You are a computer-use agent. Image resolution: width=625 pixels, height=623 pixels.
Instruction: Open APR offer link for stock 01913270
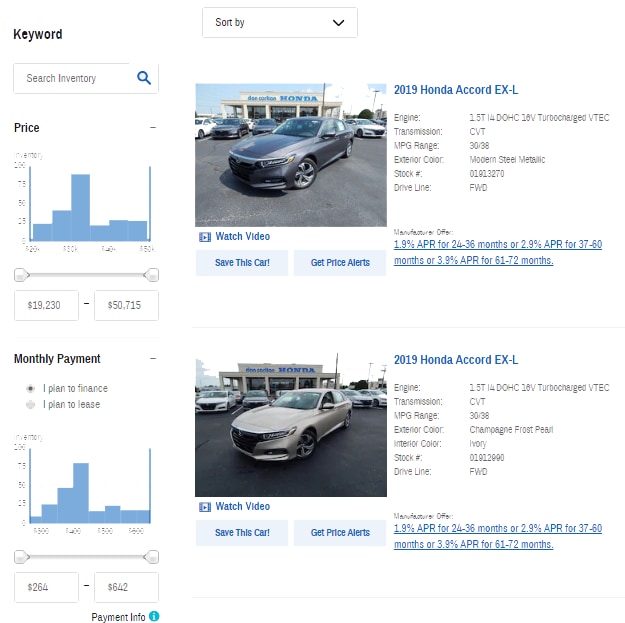(498, 252)
